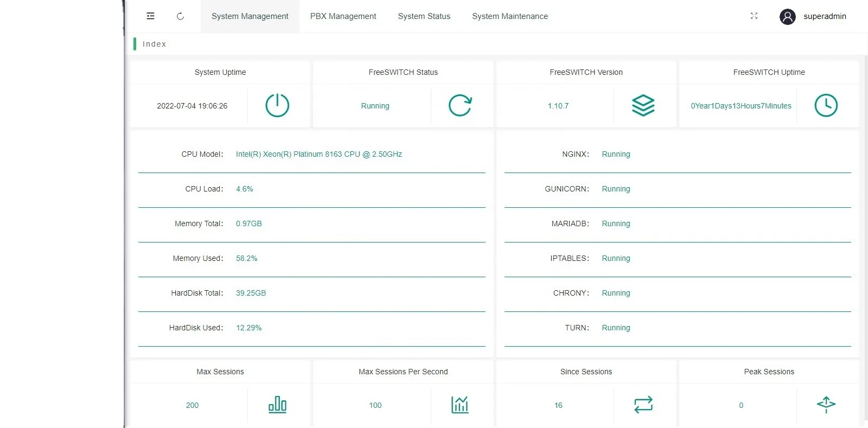The height and width of the screenshot is (428, 868).
Task: Click Since Sessions value 16
Action: tap(558, 405)
